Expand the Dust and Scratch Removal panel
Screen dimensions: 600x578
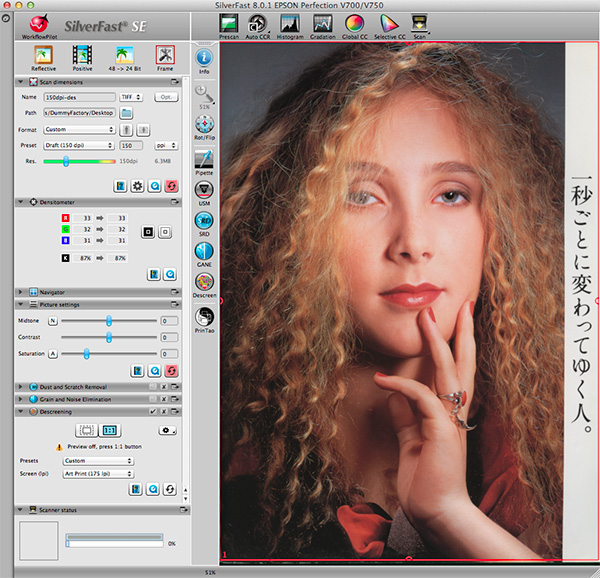click(20, 386)
